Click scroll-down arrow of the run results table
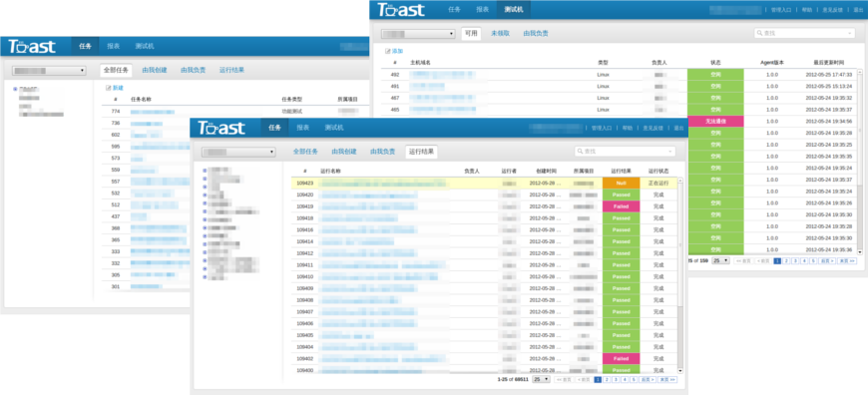 [680, 370]
